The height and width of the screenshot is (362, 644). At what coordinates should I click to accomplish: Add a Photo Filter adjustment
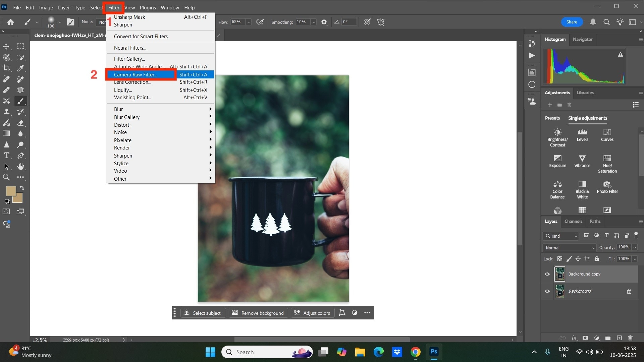coord(607,187)
